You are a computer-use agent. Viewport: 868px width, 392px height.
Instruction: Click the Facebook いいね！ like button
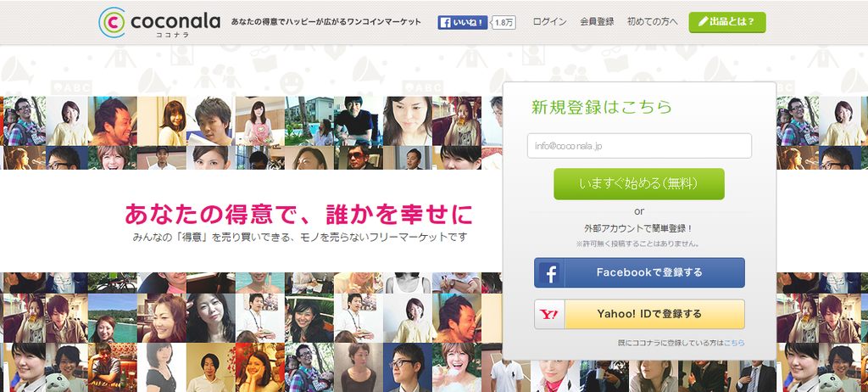pos(463,22)
